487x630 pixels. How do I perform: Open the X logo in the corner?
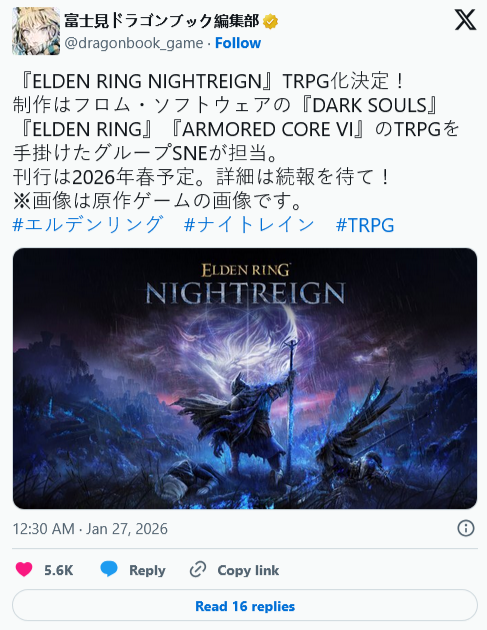point(465,20)
